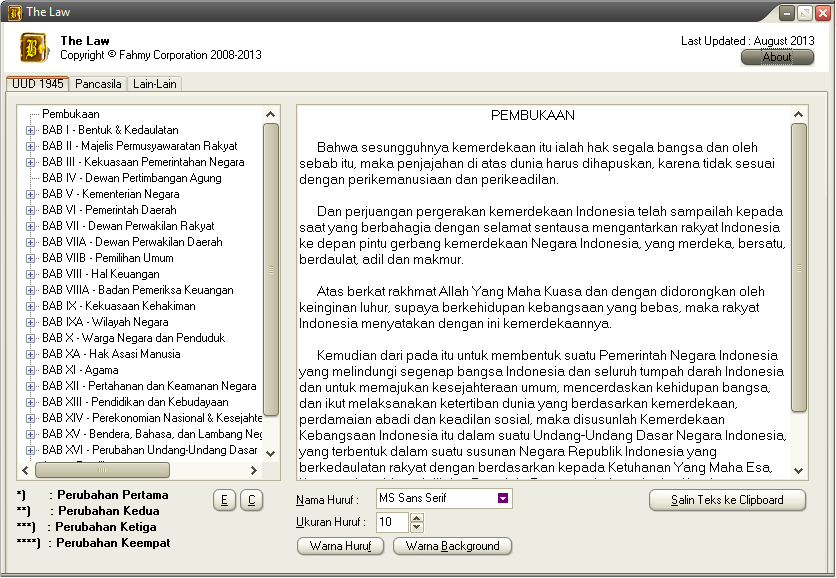Select BAB XI - Agama label
The width and height of the screenshot is (836, 578).
click(x=81, y=370)
